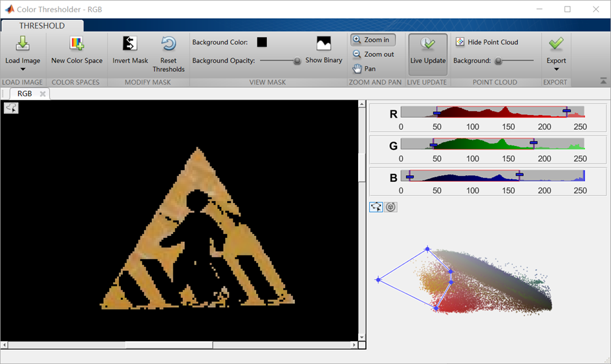Screen dimensions: 611x364
Task: Click the G channel upper threshold handle
Action: [533, 143]
